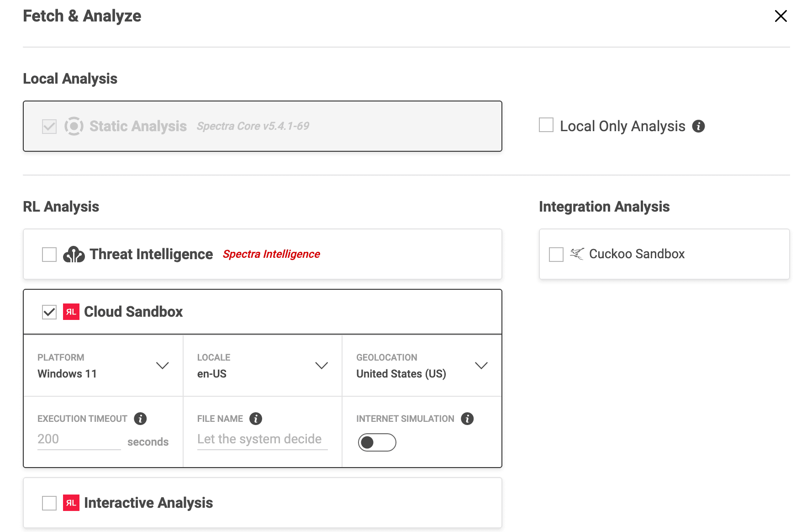The height and width of the screenshot is (532, 812).
Task: Enable the Cuckoo Sandbox integration
Action: 556,254
